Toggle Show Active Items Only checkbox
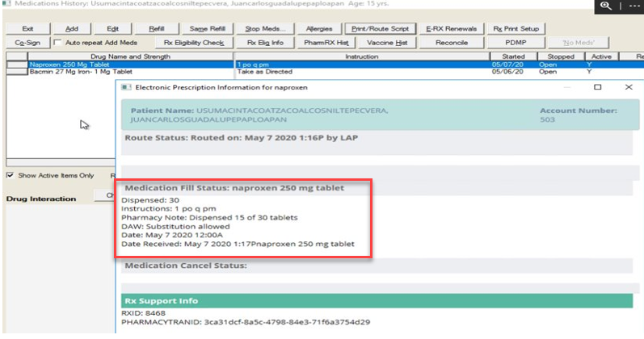Viewport: 644px width, 339px height. [10, 175]
